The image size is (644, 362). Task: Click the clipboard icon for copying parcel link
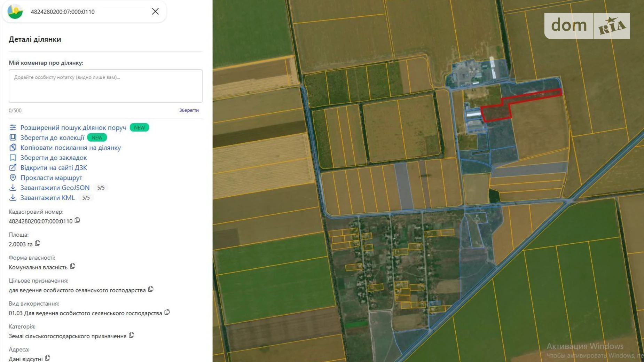pyautogui.click(x=13, y=148)
